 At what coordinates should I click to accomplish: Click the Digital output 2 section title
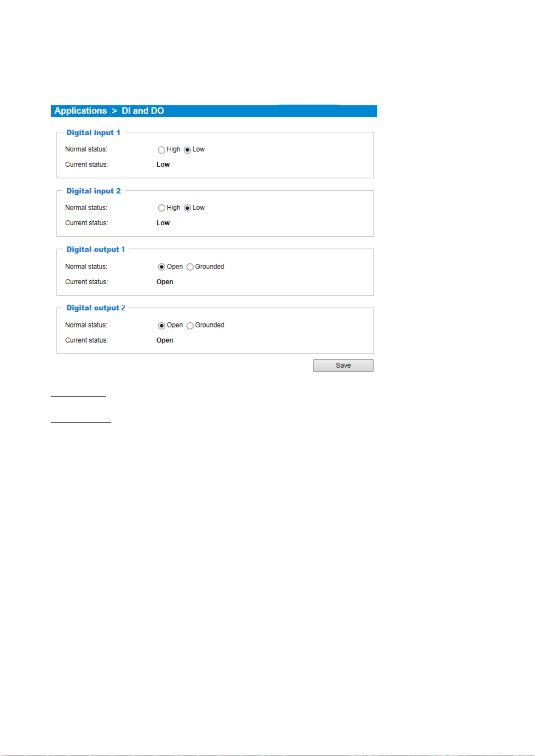pyautogui.click(x=96, y=308)
